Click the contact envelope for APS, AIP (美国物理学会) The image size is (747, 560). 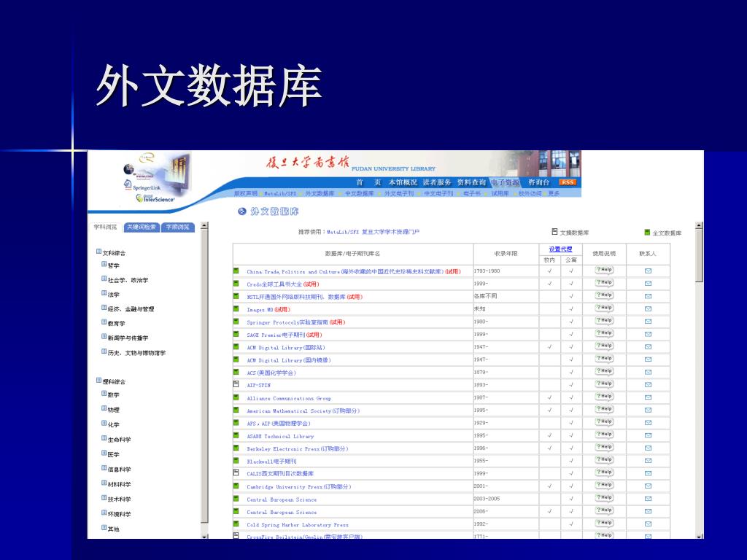pos(648,422)
